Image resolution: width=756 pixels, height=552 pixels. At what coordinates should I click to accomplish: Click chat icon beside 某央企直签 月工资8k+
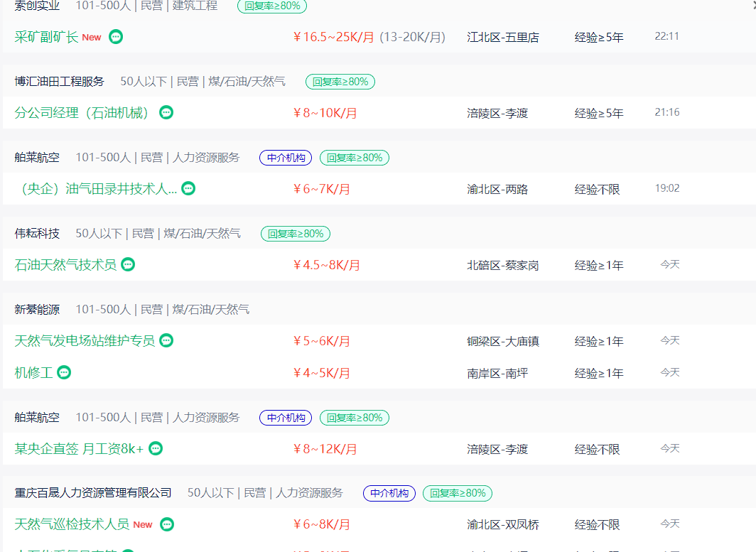click(156, 448)
